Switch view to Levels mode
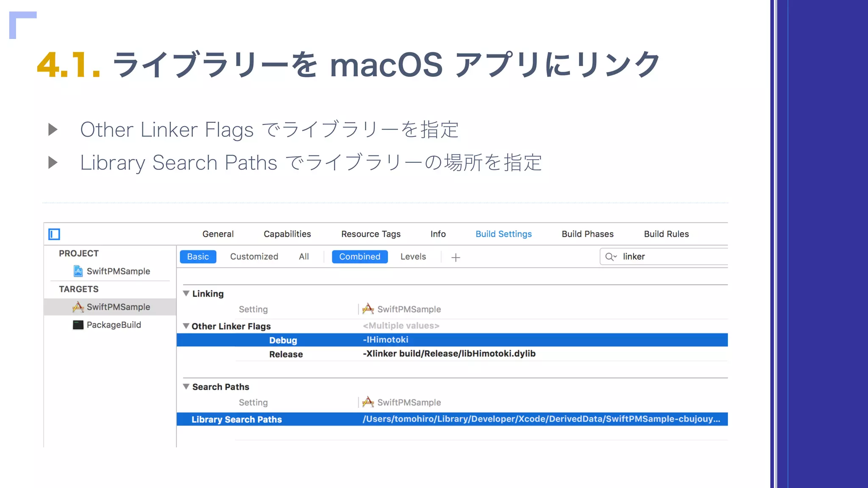This screenshot has width=868, height=488. 413,257
